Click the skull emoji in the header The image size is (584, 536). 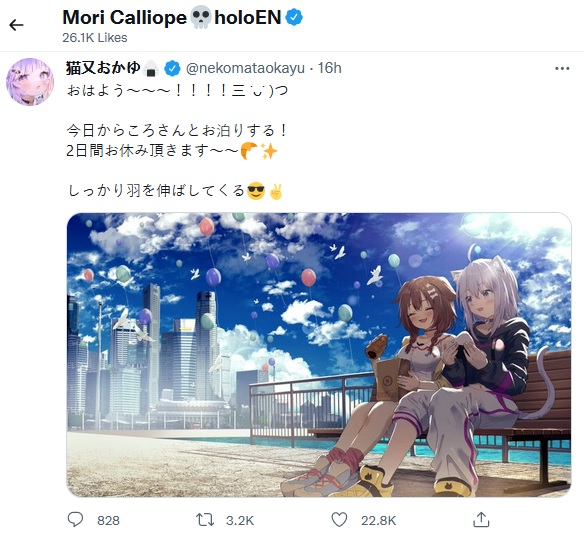(200, 18)
